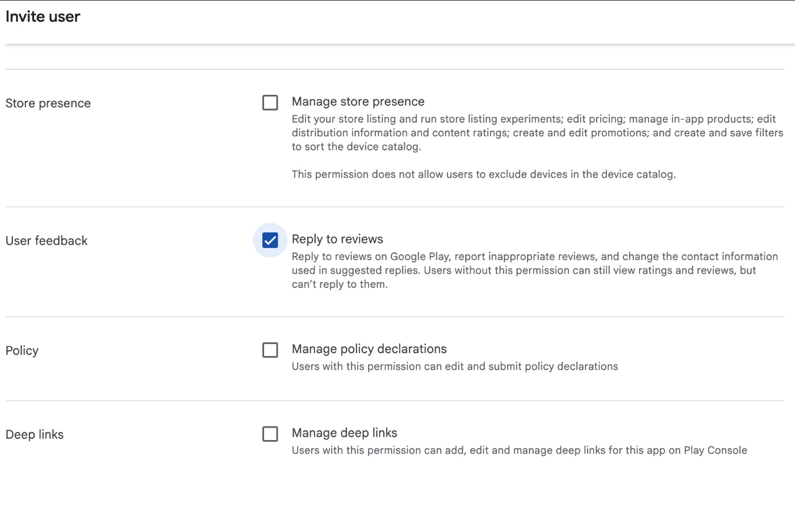Screen dimensions: 795x532
Task: Click the 'Policy' section heading
Action: [22, 351]
